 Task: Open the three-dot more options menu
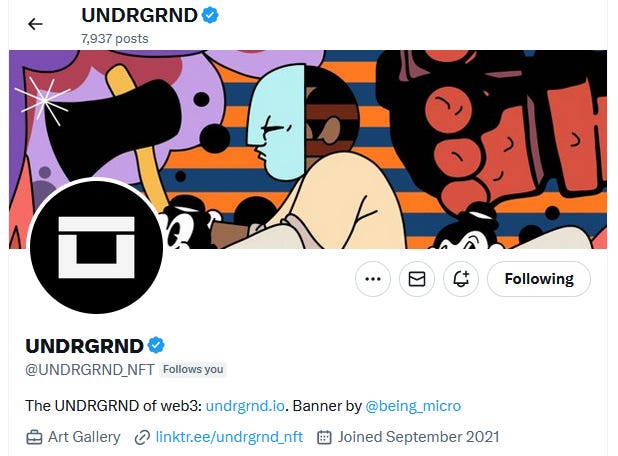[x=373, y=279]
